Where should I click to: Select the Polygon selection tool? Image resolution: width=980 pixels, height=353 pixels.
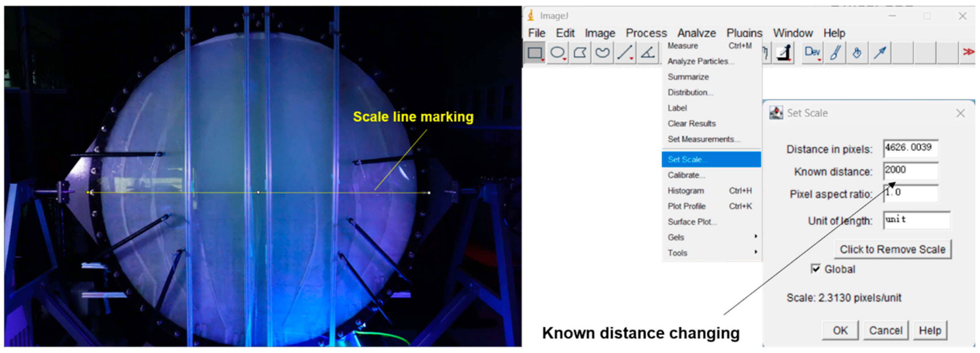point(580,53)
